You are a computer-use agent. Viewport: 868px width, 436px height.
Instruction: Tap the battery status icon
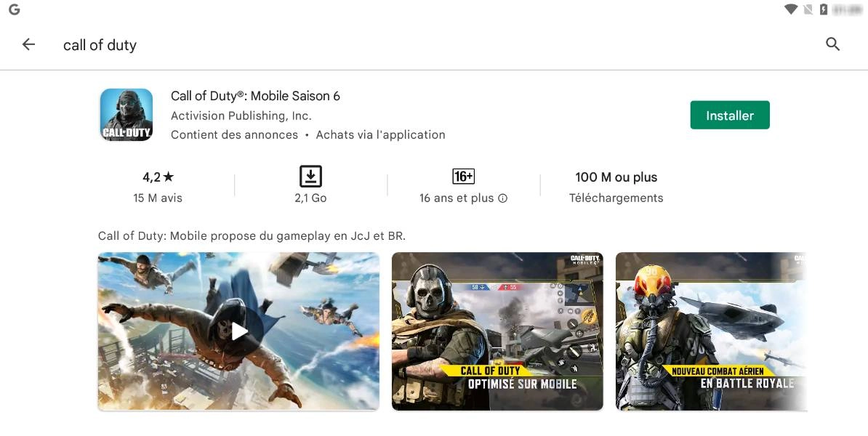(x=823, y=9)
